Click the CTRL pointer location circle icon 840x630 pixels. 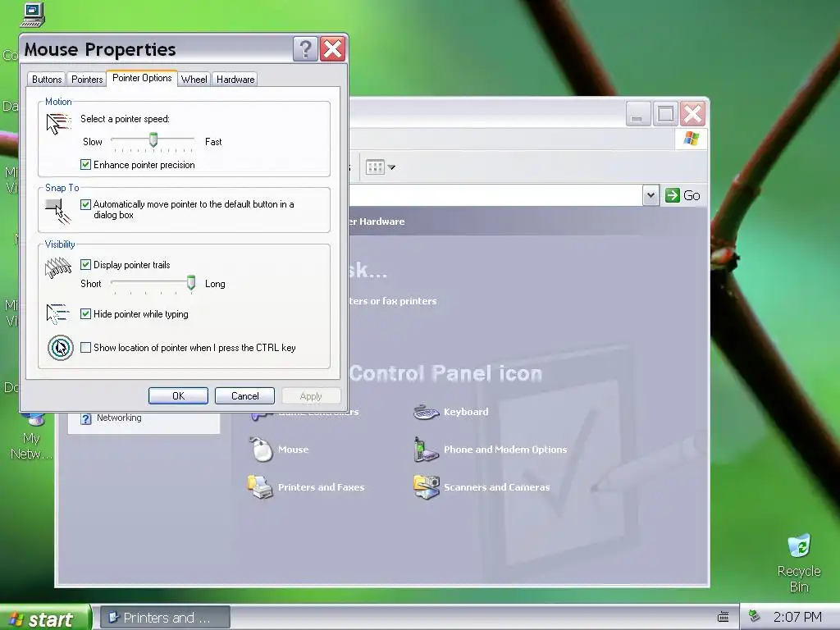coord(61,348)
